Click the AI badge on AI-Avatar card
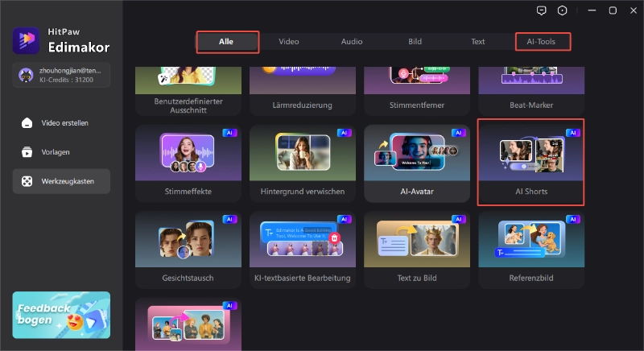Image resolution: width=644 pixels, height=351 pixels. pos(458,133)
